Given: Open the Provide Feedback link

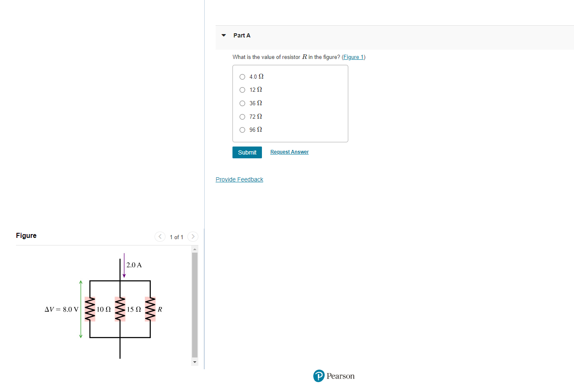Looking at the screenshot, I should point(239,179).
